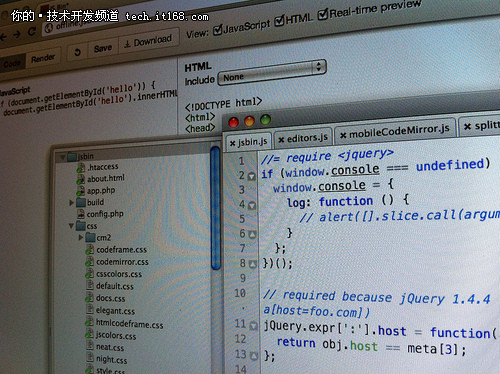The width and height of the screenshot is (500, 374).
Task: Click the revert arrow button next to Save
Action: (77, 52)
